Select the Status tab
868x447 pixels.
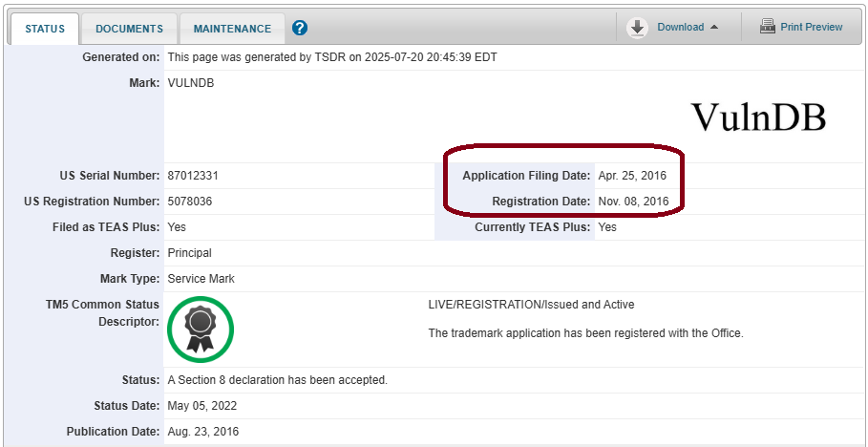[45, 29]
